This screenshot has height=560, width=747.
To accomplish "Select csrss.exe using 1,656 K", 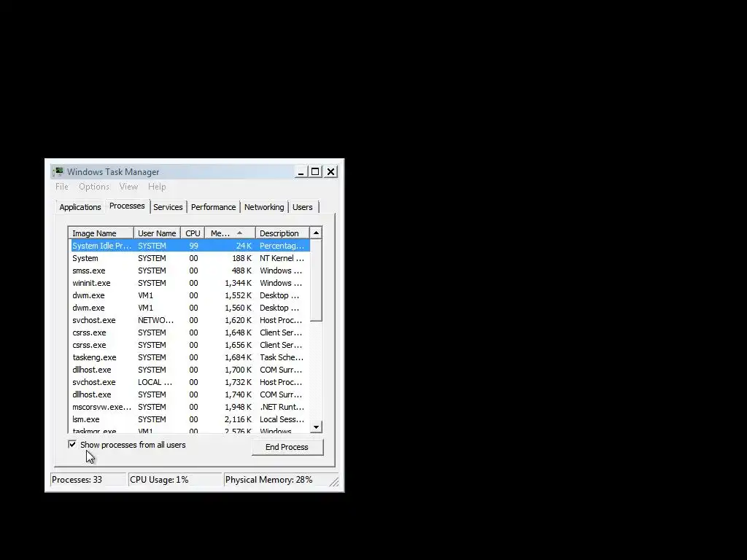I will (190, 345).
